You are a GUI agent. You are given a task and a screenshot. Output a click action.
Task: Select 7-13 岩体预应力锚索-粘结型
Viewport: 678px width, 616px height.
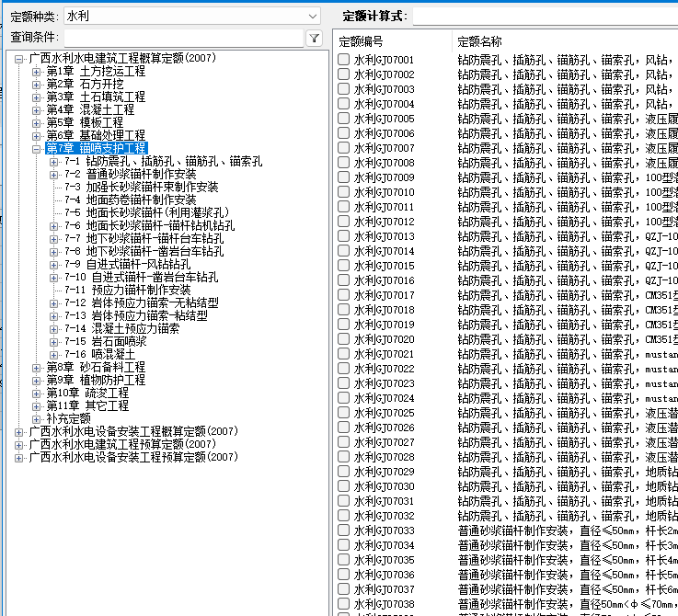(x=136, y=315)
